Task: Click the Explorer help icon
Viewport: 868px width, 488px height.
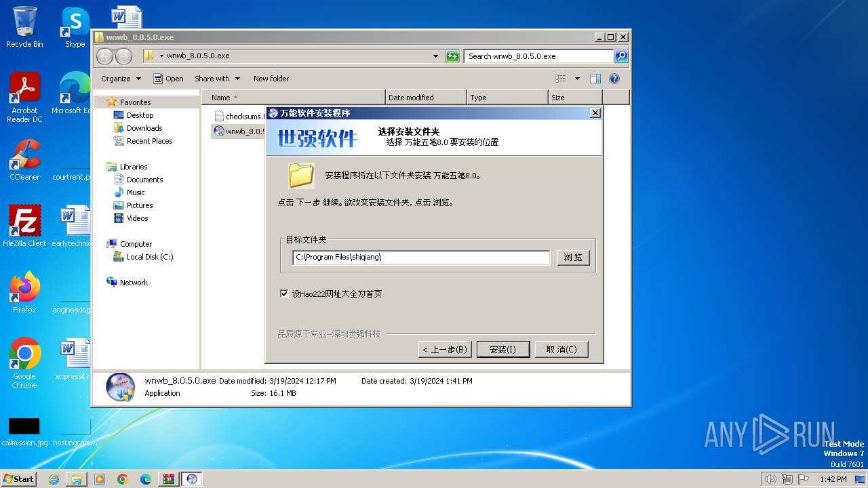Action: 614,79
